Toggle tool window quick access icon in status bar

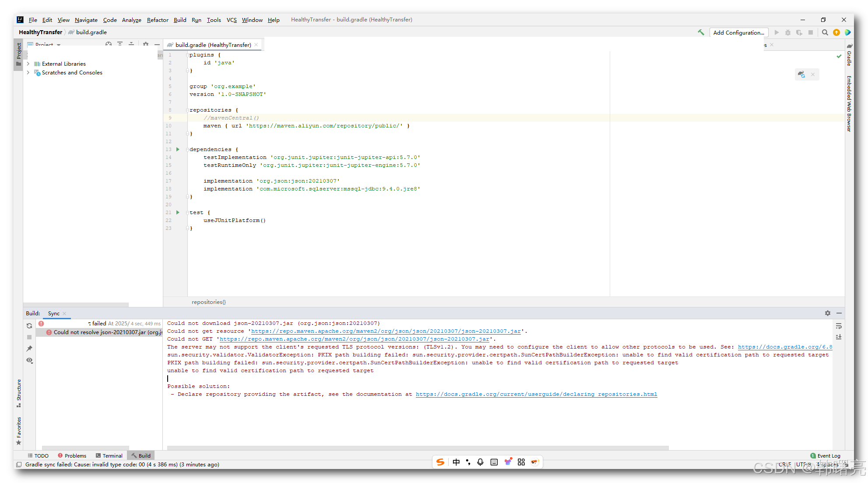pyautogui.click(x=19, y=465)
